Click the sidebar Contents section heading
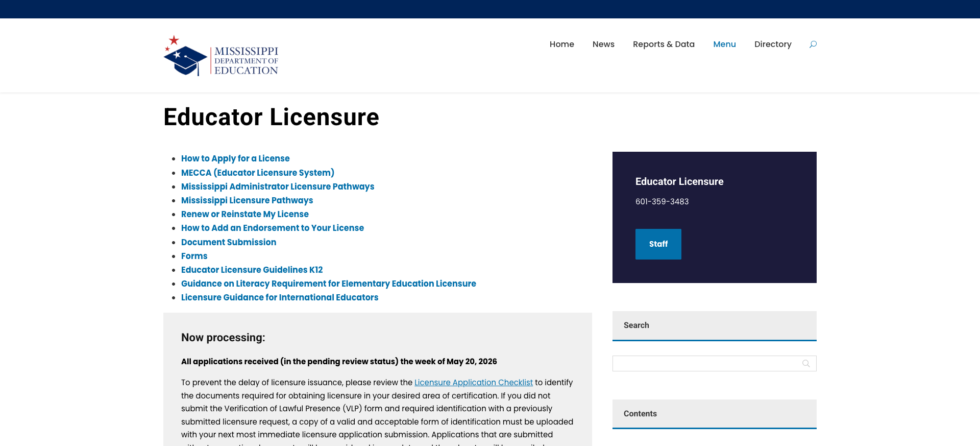The height and width of the screenshot is (446, 980). [x=640, y=414]
